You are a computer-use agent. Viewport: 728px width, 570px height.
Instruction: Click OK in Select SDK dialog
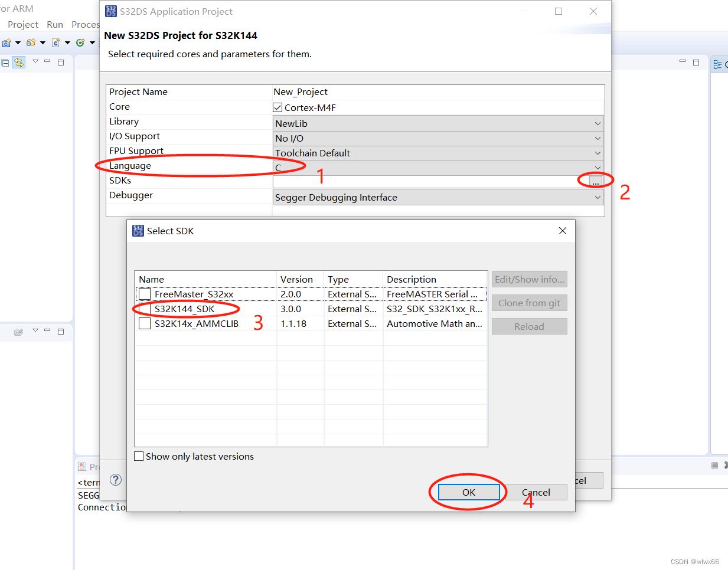(469, 492)
